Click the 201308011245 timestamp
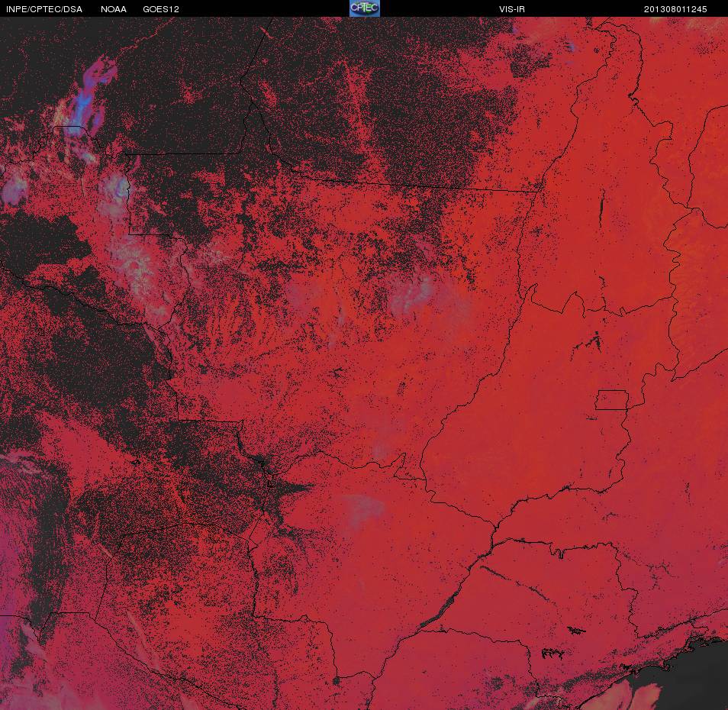728x710 pixels. pos(675,9)
